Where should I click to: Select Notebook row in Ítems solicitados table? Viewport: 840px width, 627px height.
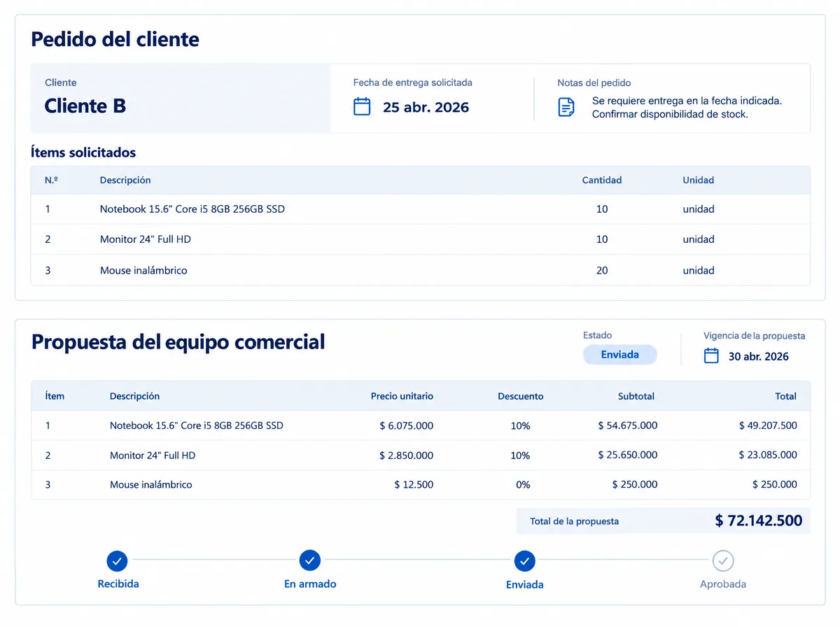tap(420, 209)
